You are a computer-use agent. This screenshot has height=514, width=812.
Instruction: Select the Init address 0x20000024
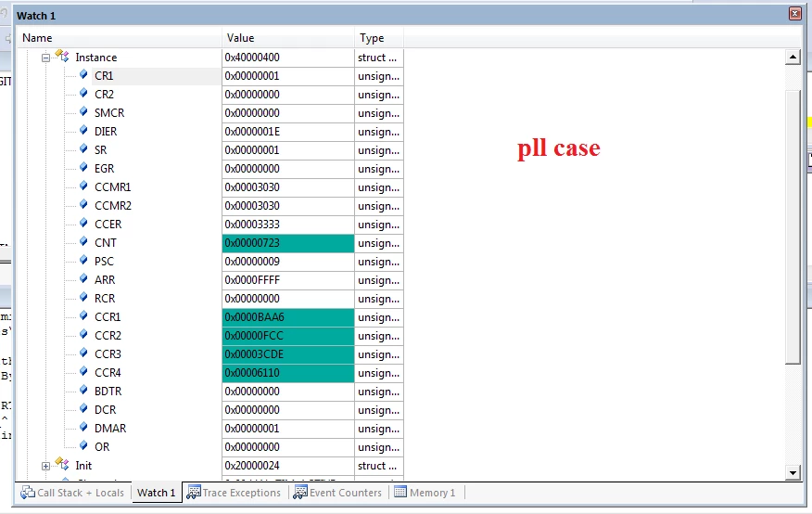tap(288, 466)
